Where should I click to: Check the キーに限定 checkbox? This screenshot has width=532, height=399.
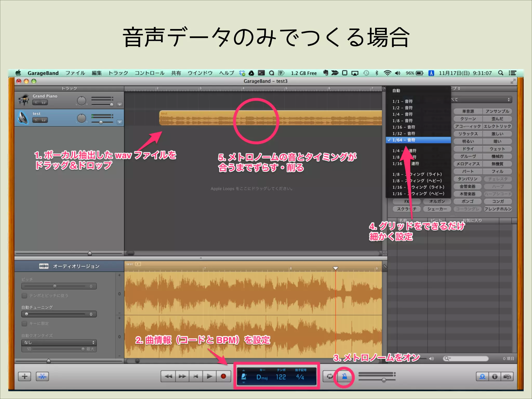point(24,324)
